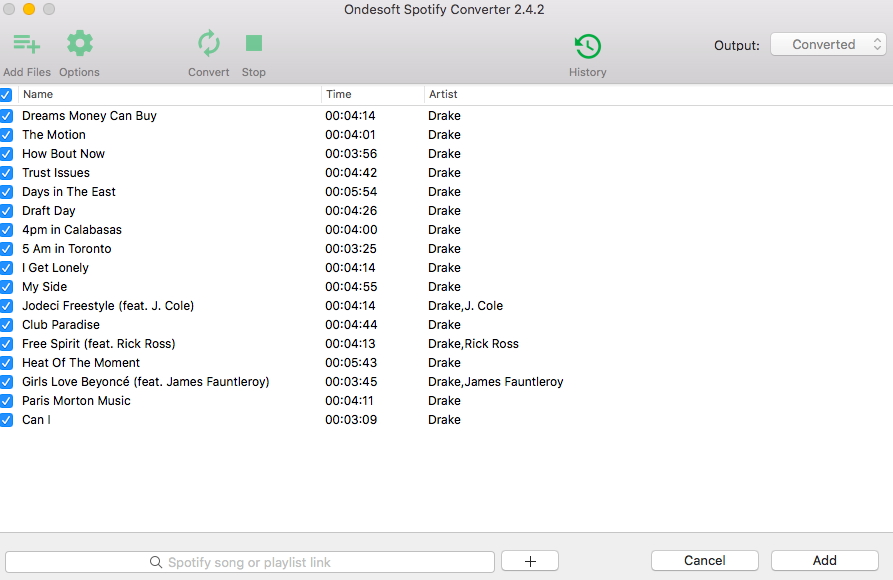893x580 pixels.
Task: Uncheck My Side checkbox
Action: pos(6,287)
